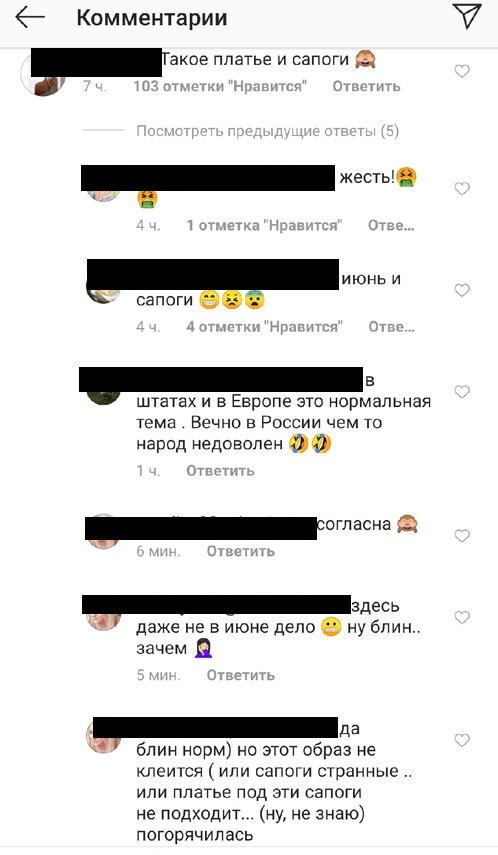Tap heart beside 'в штатах и в Европе' comment

[x=462, y=392]
